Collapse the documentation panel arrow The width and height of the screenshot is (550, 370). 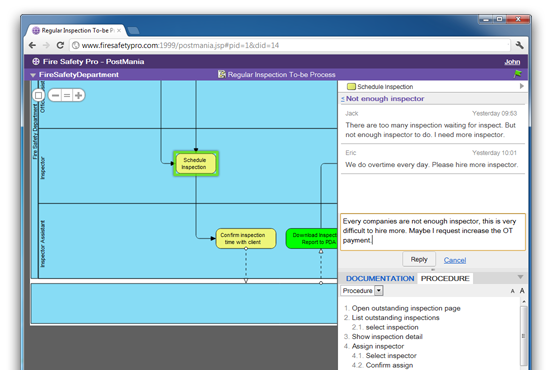(x=521, y=277)
